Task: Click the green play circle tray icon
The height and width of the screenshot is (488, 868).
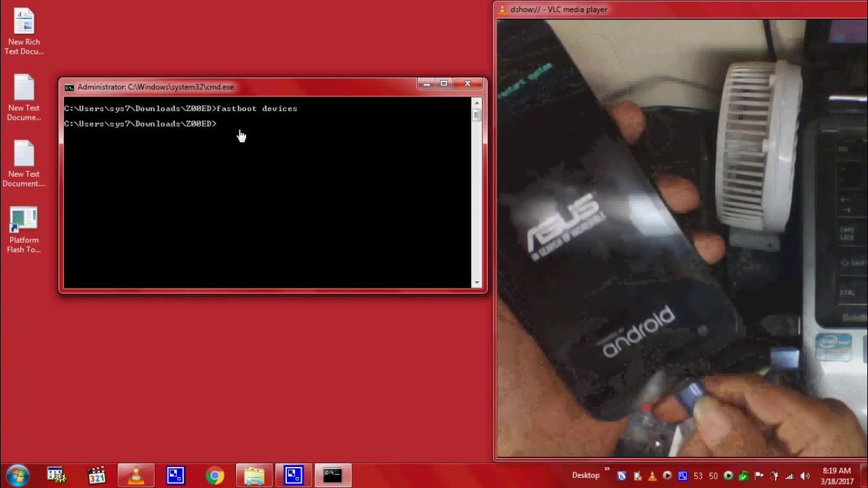Action: click(728, 476)
